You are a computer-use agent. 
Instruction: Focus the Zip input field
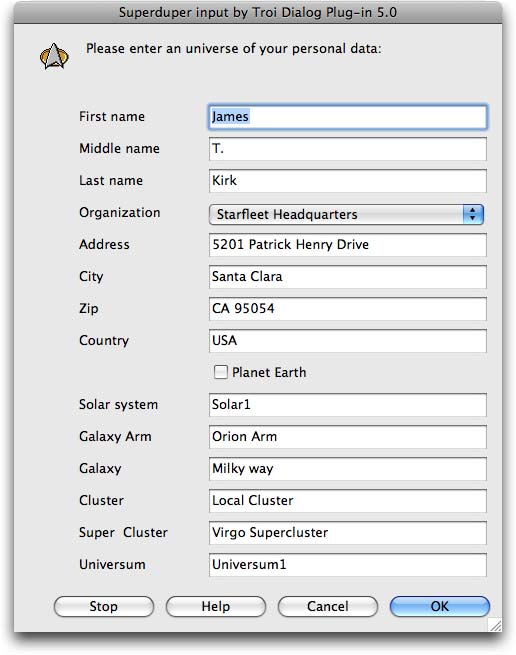tap(348, 309)
